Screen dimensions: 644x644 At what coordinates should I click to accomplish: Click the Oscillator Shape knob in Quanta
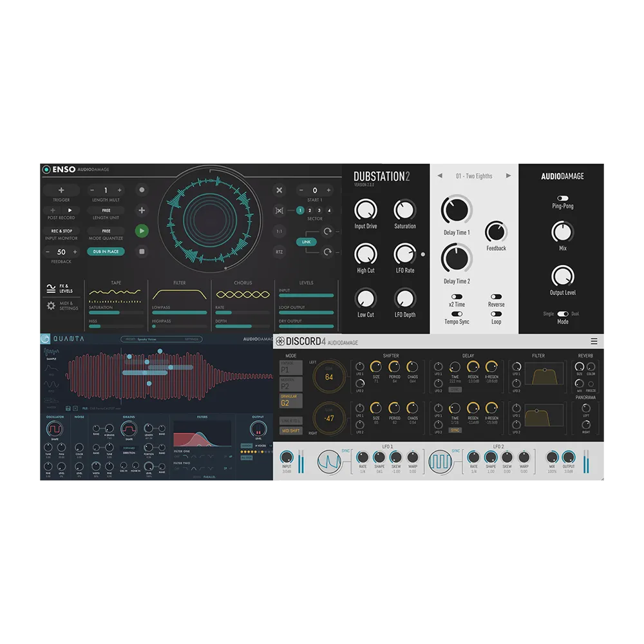(55, 429)
